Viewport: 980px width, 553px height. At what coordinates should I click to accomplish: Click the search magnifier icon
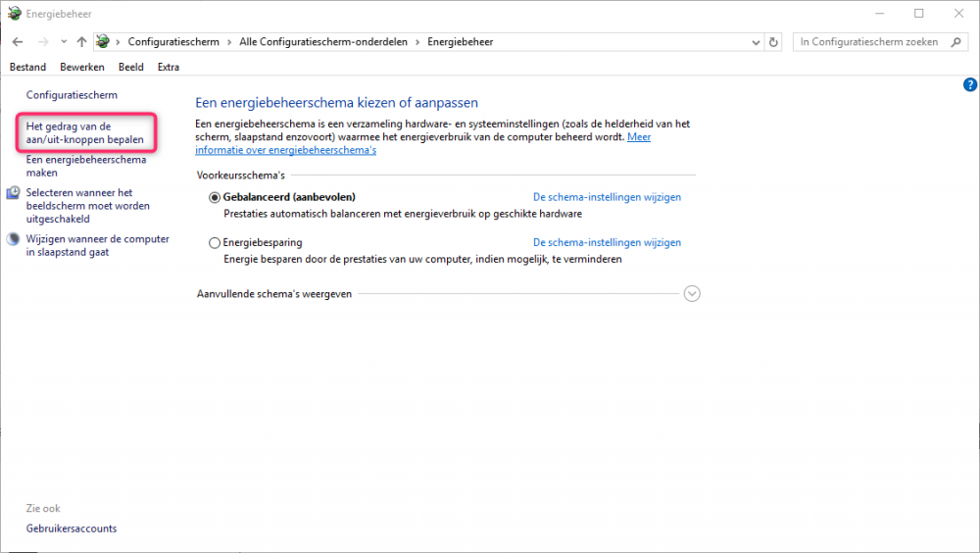pos(955,42)
